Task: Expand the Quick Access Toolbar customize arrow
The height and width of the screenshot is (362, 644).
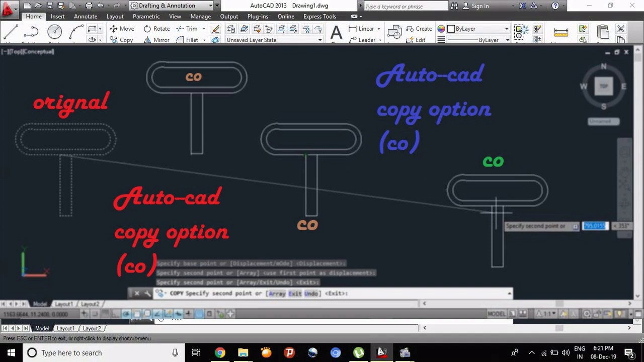Action: 217,6
